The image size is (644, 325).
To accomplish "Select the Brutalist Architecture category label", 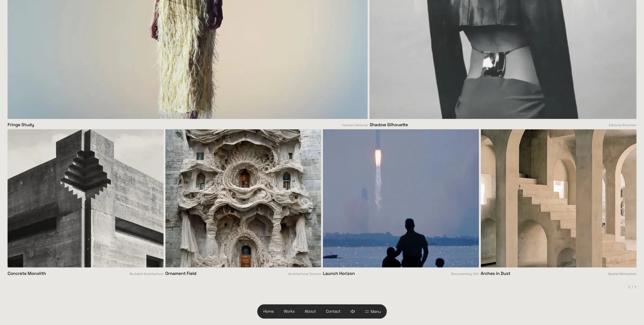I will pos(147,274).
